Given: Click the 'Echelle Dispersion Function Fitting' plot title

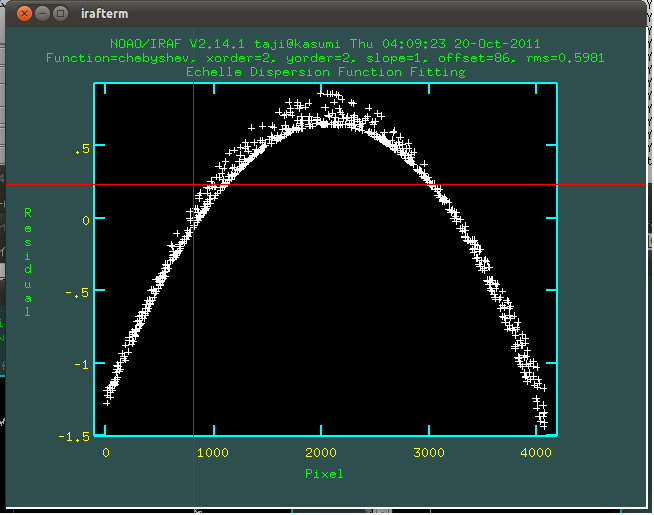Looking at the screenshot, I should [325, 72].
